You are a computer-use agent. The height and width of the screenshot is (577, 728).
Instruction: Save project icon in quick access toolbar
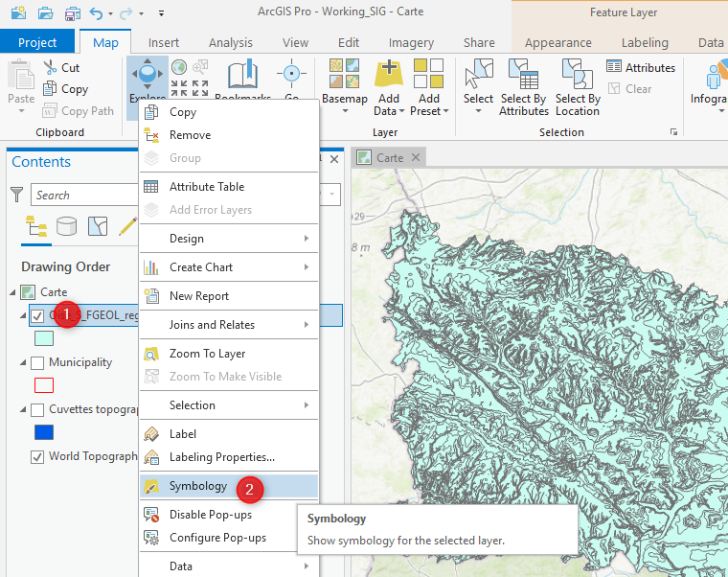pos(73,13)
